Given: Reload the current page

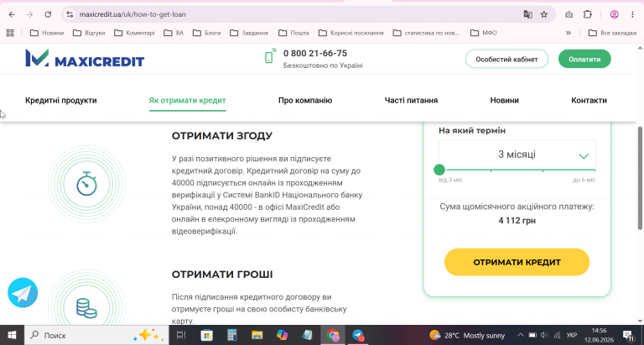Looking at the screenshot, I should click(x=48, y=14).
